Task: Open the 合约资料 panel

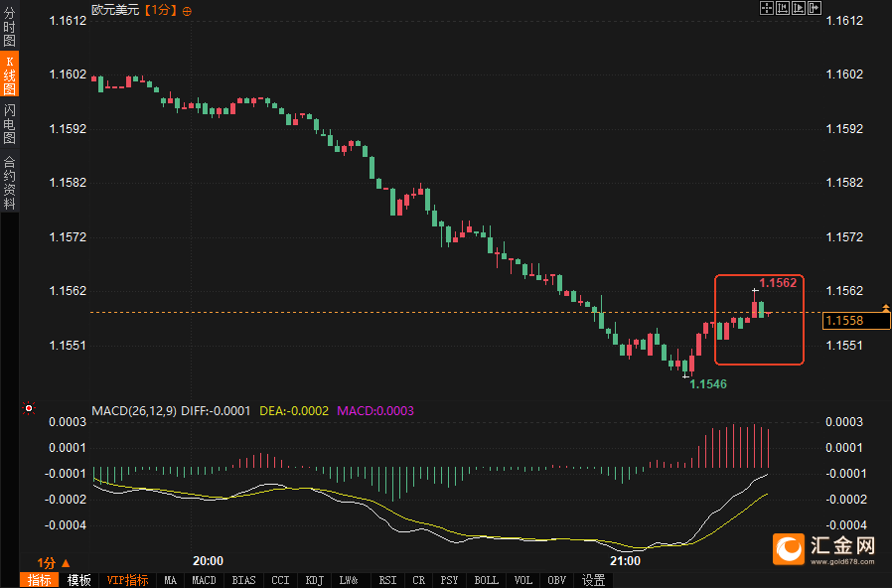Action: pyautogui.click(x=10, y=181)
